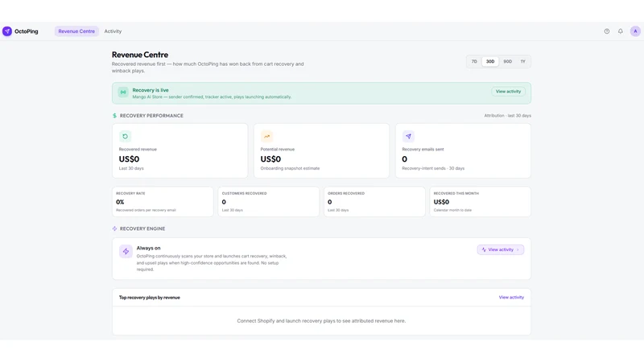The width and height of the screenshot is (644, 362).
Task: Click the Recovered revenue refresh icon
Action: coord(125,136)
